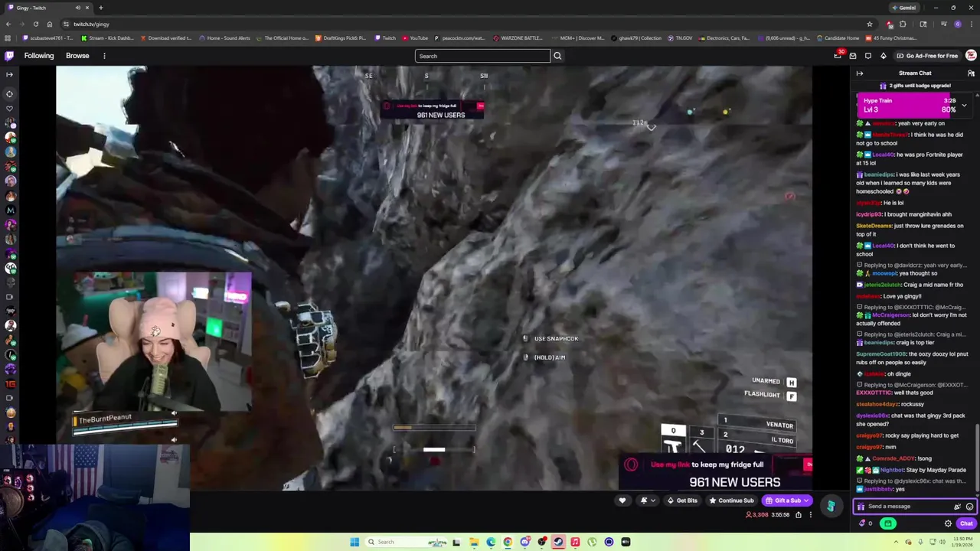Click the Get Bits button below the video

[x=682, y=500]
